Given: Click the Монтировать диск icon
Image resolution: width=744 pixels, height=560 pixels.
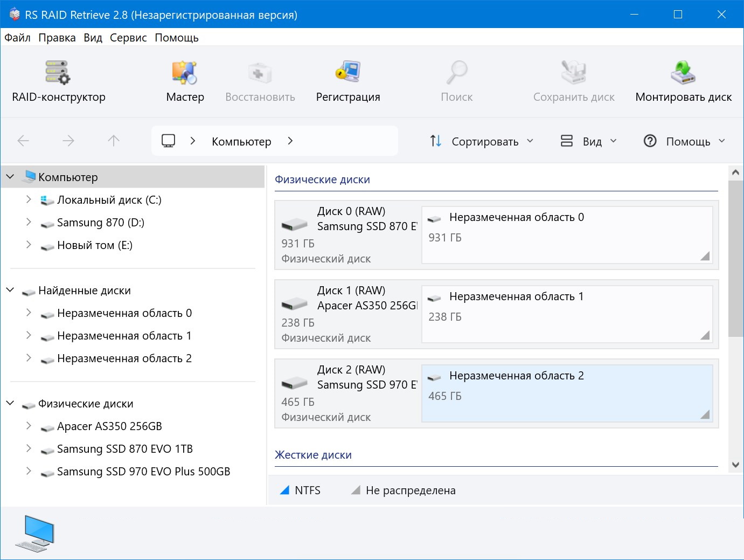Looking at the screenshot, I should point(683,73).
